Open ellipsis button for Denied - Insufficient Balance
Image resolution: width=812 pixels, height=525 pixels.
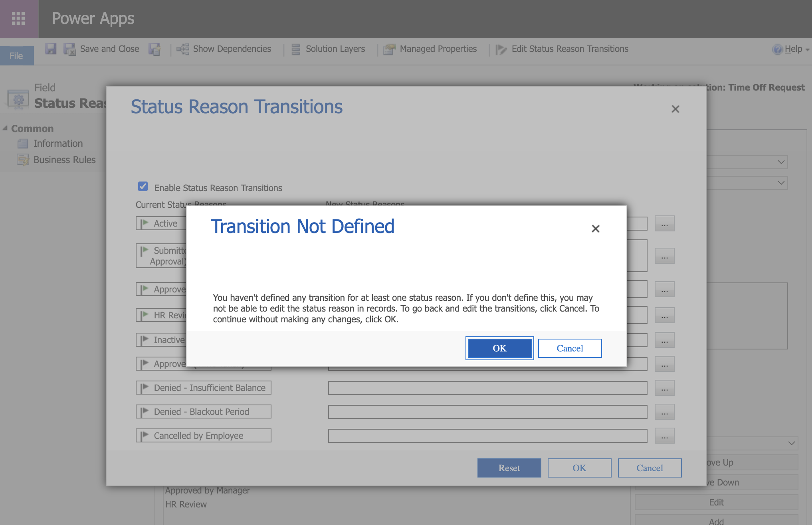664,388
